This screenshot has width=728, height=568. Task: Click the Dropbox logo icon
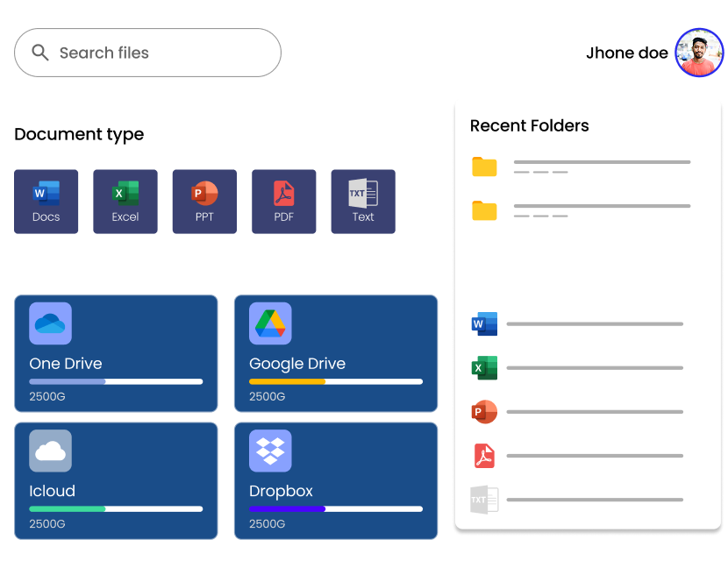pos(270,451)
